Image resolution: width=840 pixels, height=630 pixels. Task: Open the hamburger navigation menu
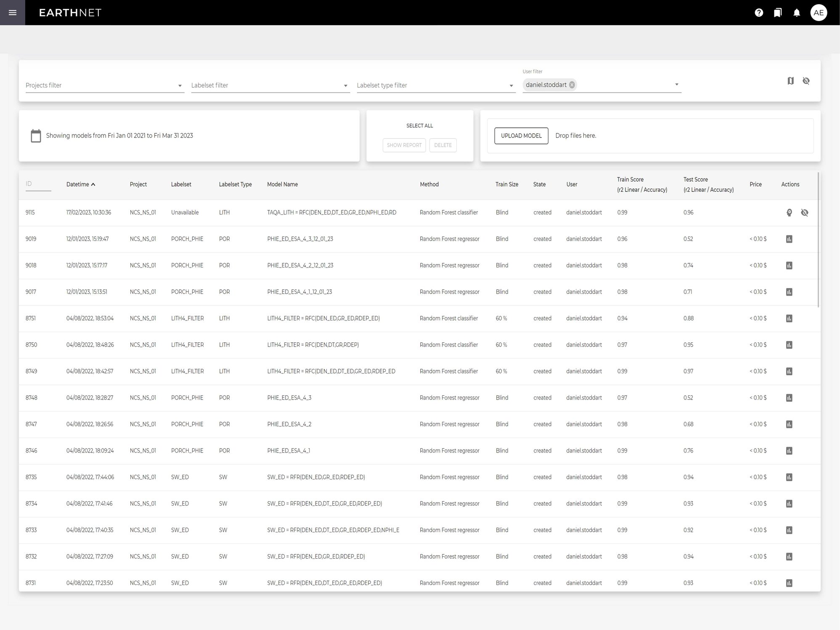[x=13, y=13]
